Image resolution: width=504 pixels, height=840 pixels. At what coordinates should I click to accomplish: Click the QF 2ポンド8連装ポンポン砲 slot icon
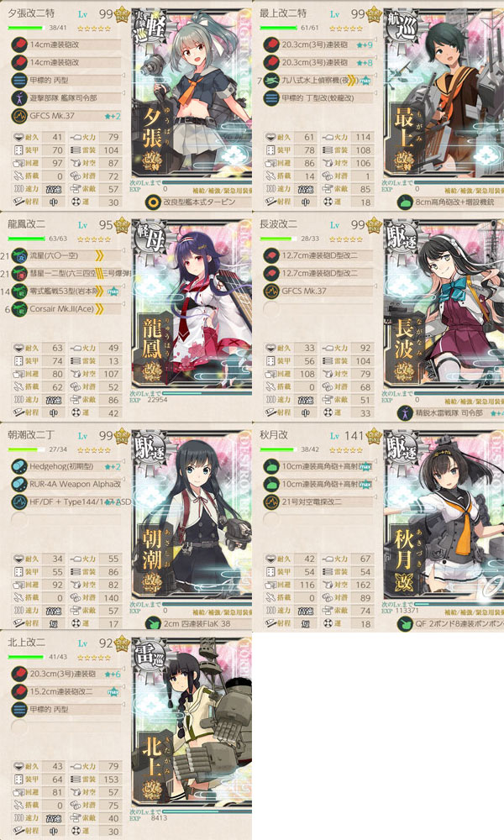(x=406, y=623)
